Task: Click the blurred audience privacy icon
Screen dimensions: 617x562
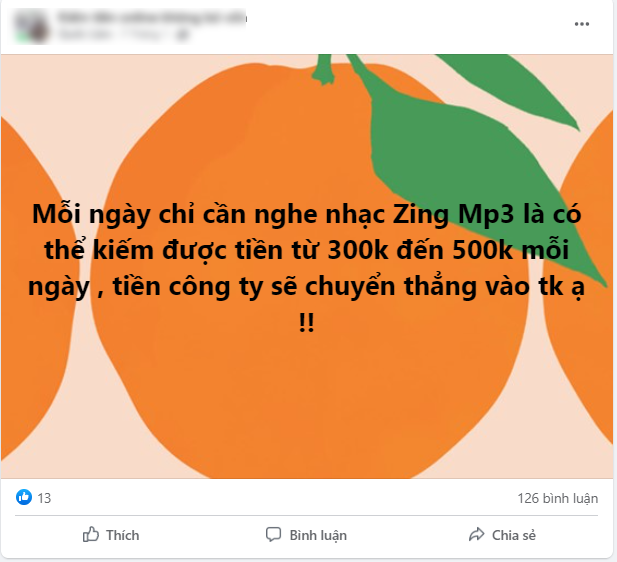Action: pos(182,35)
